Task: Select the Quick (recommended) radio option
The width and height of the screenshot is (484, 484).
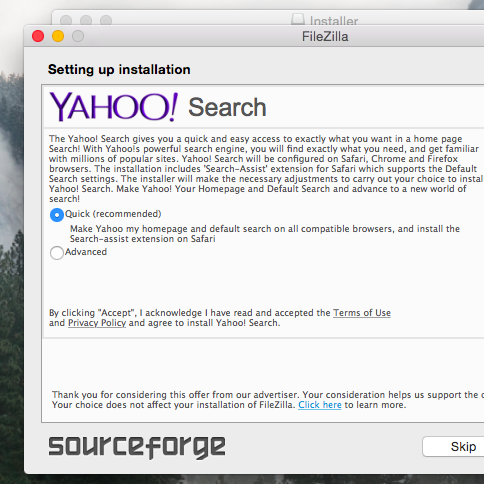Action: pyautogui.click(x=57, y=215)
